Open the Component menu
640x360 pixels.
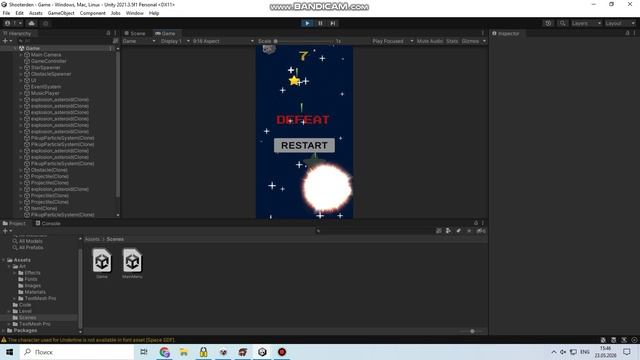coord(93,13)
